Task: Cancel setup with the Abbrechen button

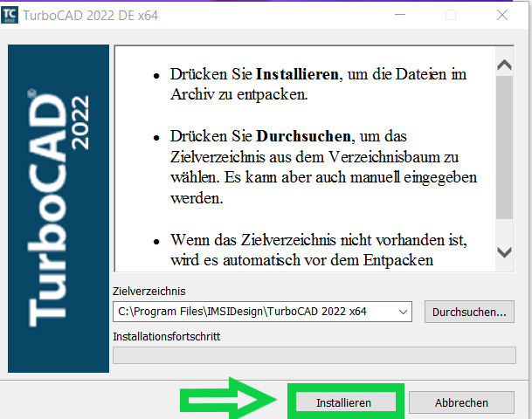Action: (x=461, y=402)
